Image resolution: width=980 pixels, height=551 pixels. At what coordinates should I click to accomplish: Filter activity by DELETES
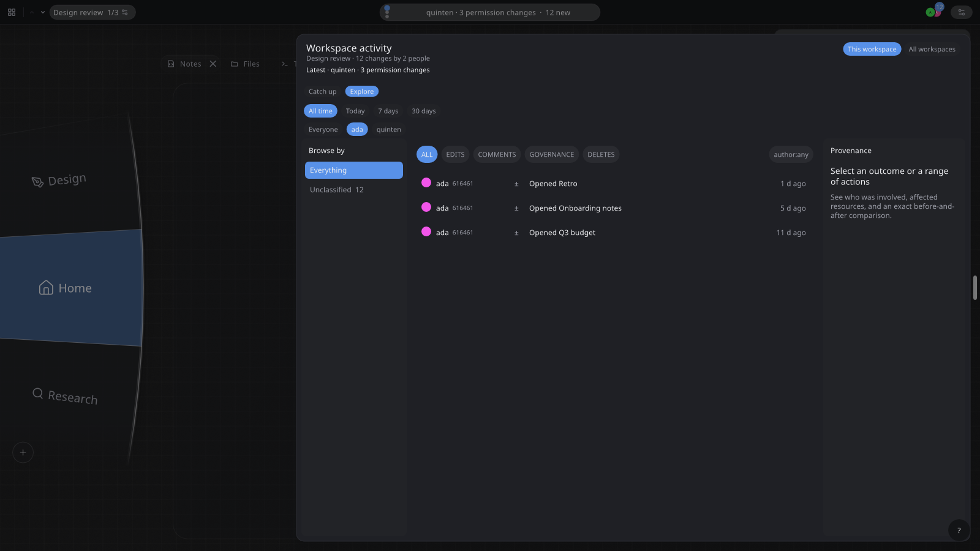point(601,154)
